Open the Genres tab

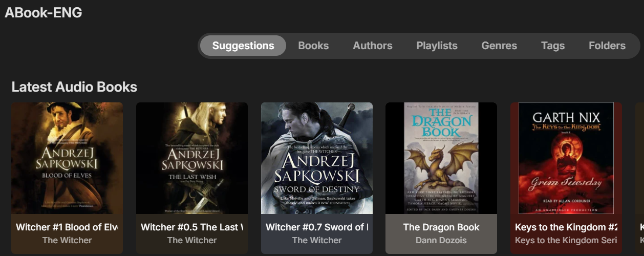(x=499, y=46)
